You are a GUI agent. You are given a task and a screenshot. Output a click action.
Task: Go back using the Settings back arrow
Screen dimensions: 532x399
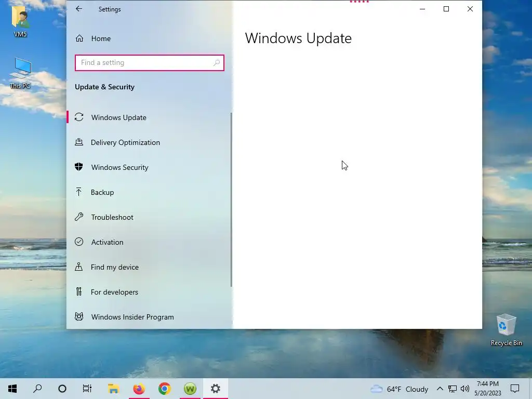79,9
